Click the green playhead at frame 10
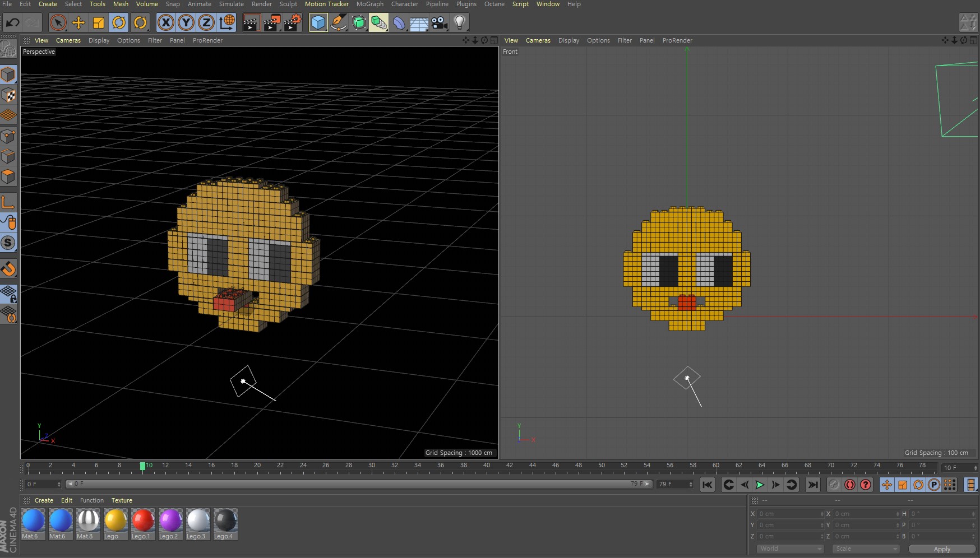This screenshot has height=558, width=980. pos(142,466)
